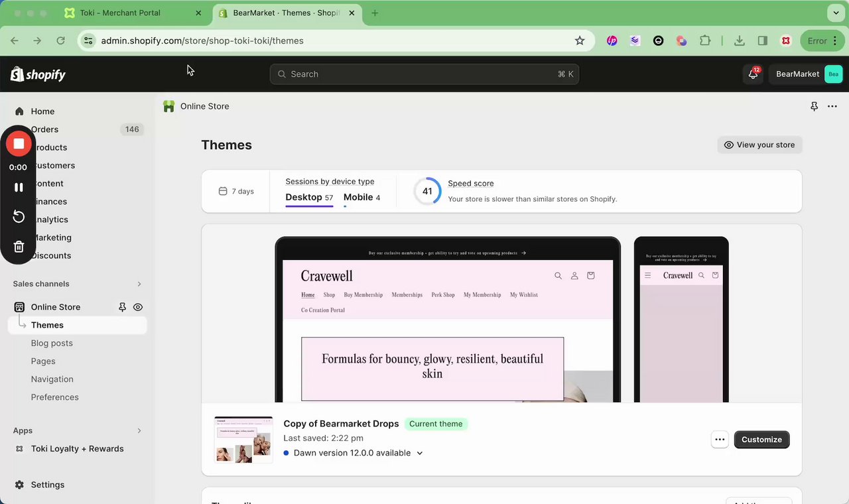Viewport: 849px width, 504px height.
Task: Pause the screen recording
Action: click(19, 188)
